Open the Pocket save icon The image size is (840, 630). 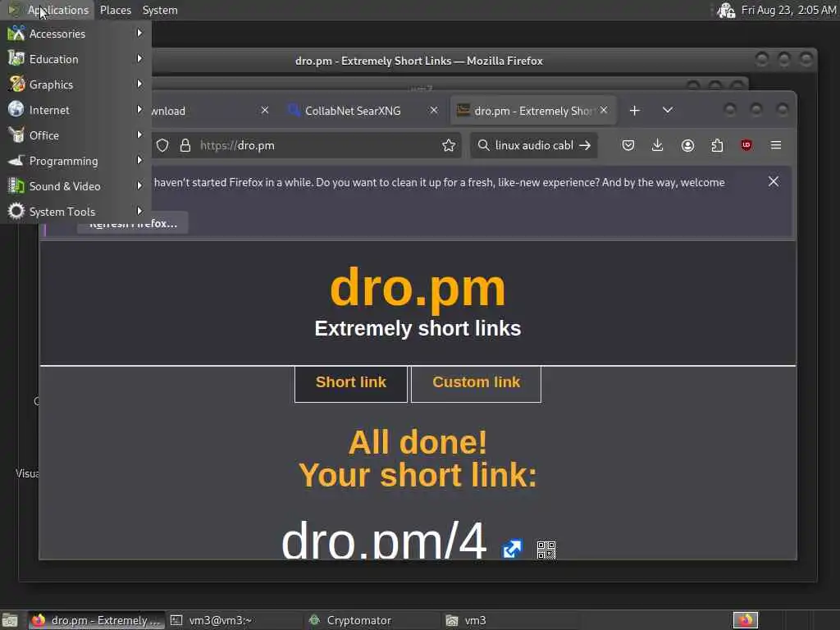[x=628, y=145]
